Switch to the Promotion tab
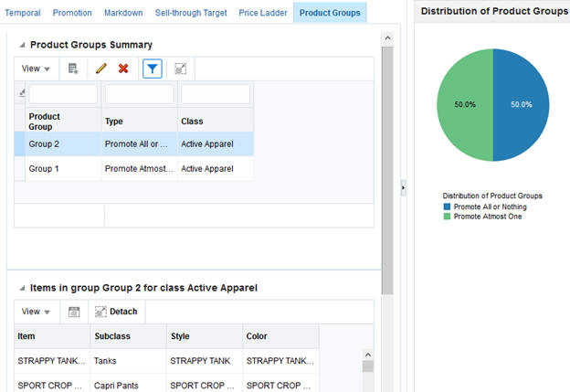This screenshot has height=392, width=570. [72, 13]
